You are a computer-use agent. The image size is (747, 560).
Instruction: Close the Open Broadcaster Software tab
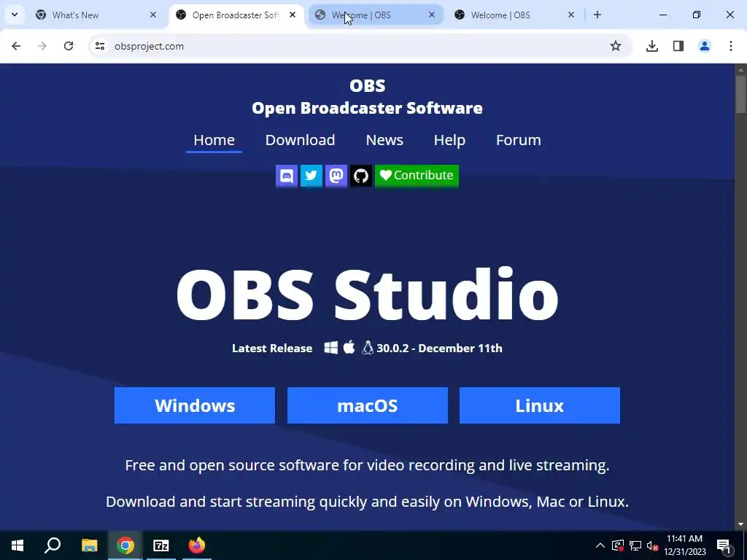[293, 15]
